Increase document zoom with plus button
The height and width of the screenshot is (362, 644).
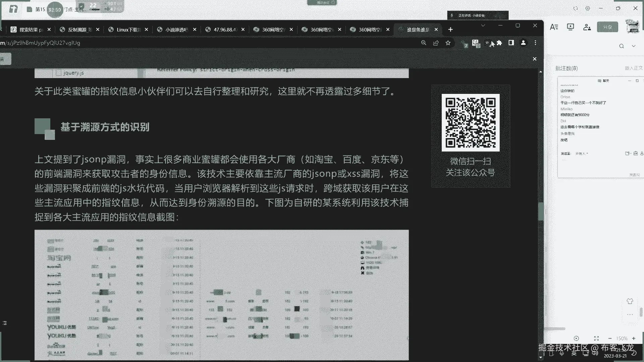pos(634,339)
